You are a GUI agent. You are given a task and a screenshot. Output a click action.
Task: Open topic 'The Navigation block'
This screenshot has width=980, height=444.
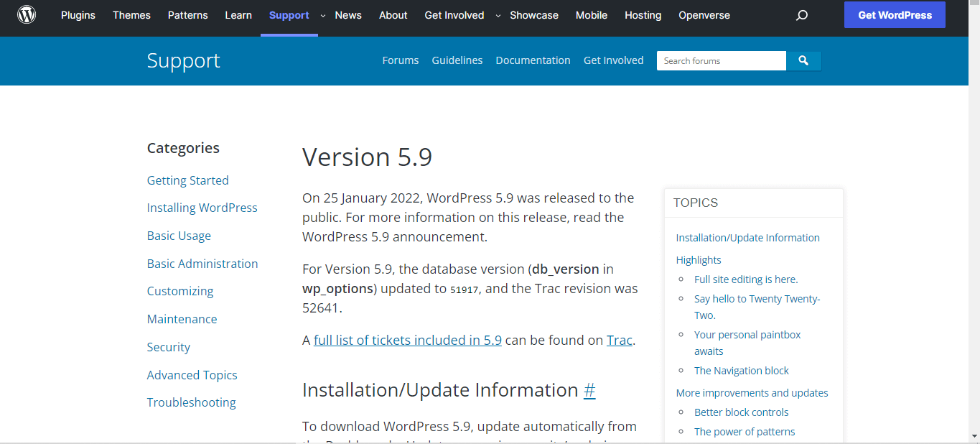pos(742,371)
